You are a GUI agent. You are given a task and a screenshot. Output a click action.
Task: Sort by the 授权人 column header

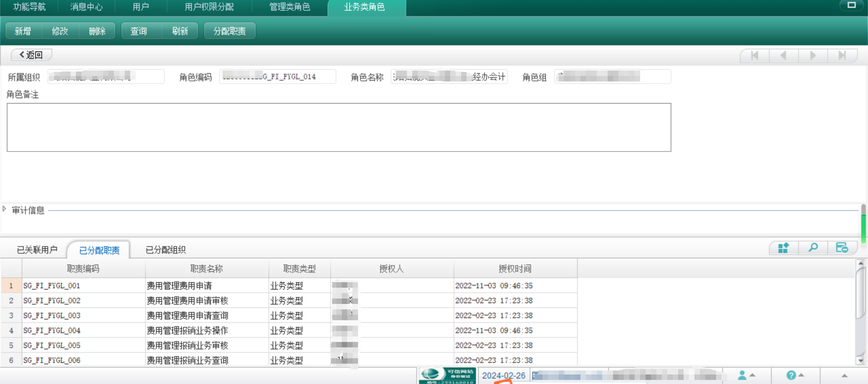click(x=392, y=269)
